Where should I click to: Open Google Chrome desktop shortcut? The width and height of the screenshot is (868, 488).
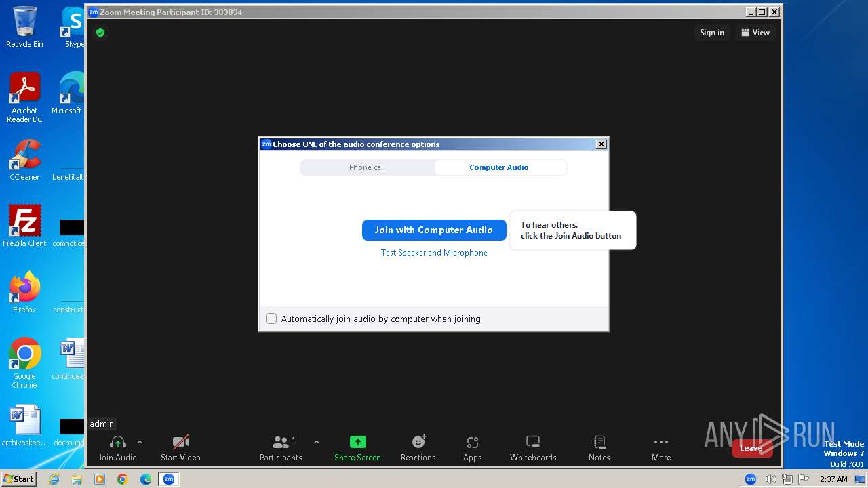pyautogui.click(x=24, y=363)
